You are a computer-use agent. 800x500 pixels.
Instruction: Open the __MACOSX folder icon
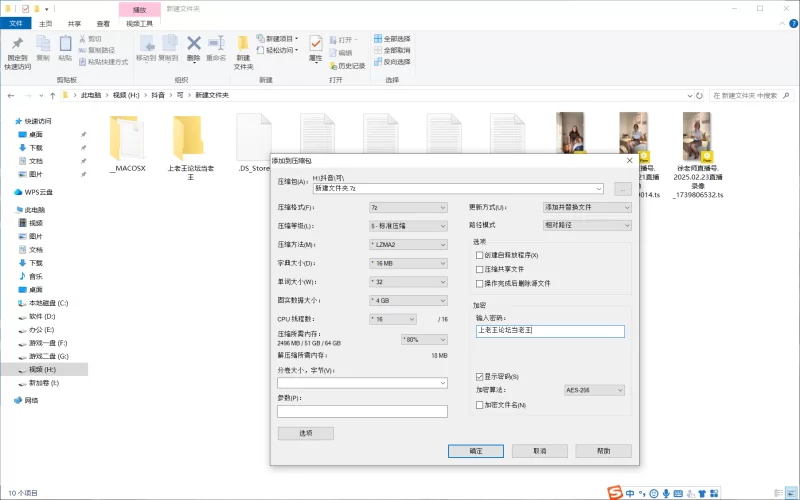coord(127,137)
